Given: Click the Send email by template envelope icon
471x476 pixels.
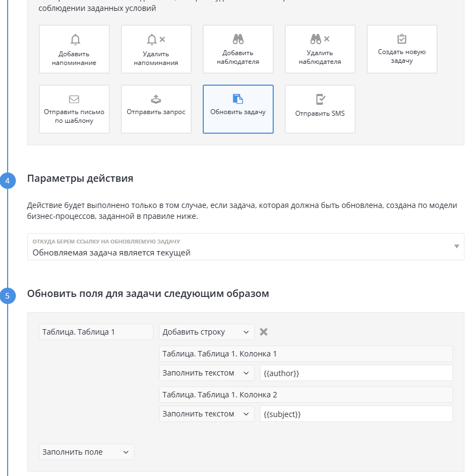Looking at the screenshot, I should (x=74, y=99).
